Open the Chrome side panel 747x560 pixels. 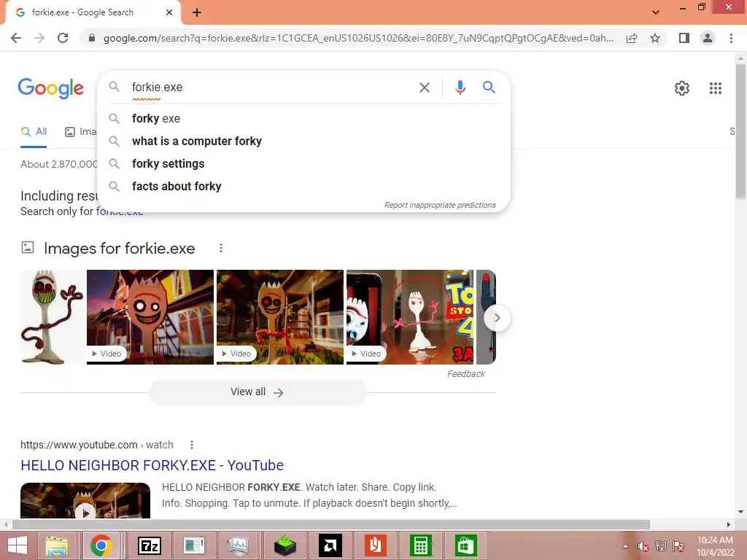(684, 38)
